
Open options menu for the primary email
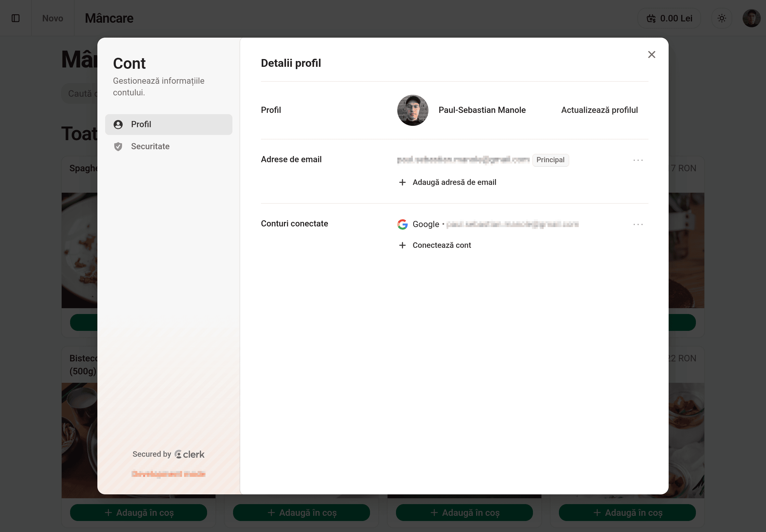point(638,160)
